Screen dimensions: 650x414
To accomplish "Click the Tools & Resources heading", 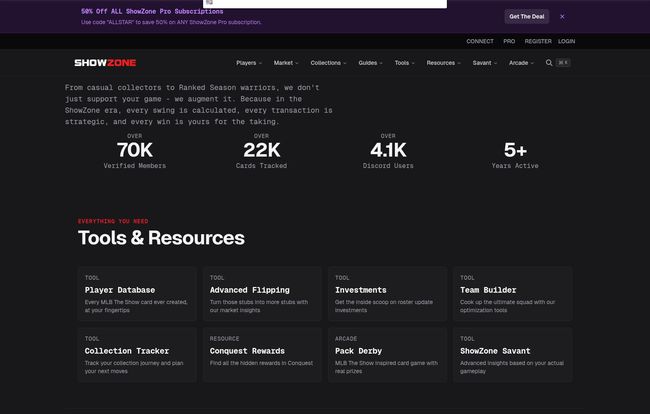I will [161, 238].
